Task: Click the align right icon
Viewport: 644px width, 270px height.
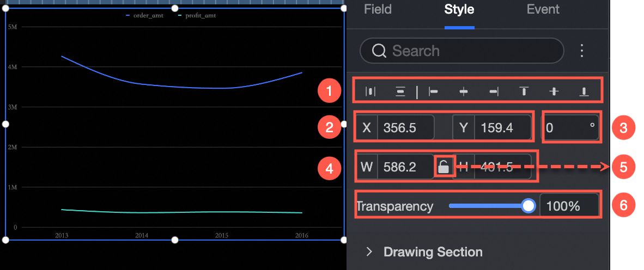Action: pyautogui.click(x=494, y=91)
